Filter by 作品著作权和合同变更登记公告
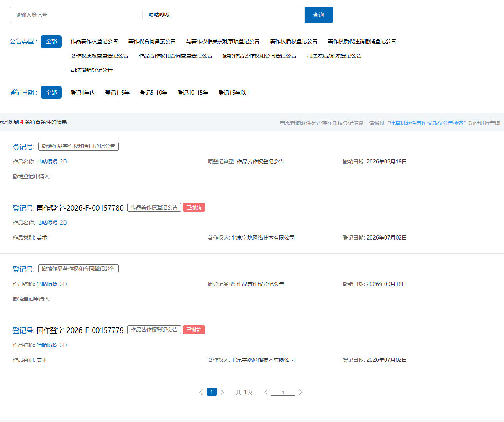The width and height of the screenshot is (504, 422). [x=176, y=56]
